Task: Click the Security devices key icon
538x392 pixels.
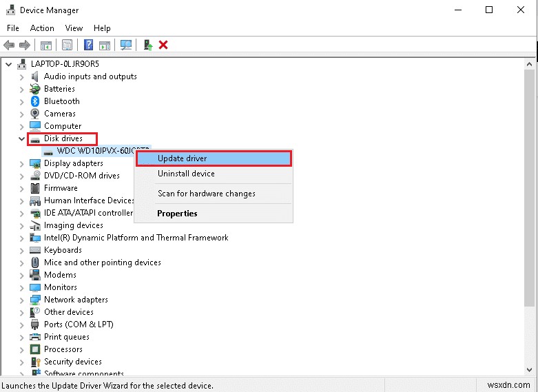Action: 35,362
